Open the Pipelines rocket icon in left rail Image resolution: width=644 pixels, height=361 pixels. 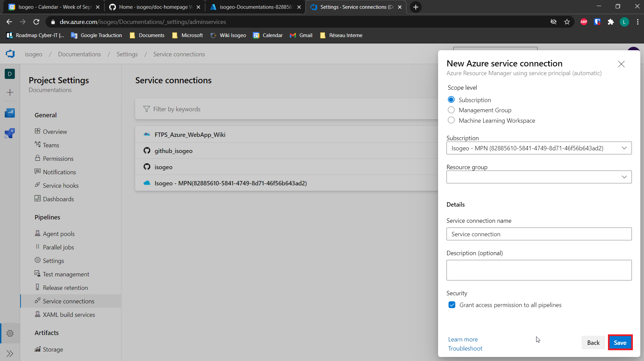click(x=10, y=133)
